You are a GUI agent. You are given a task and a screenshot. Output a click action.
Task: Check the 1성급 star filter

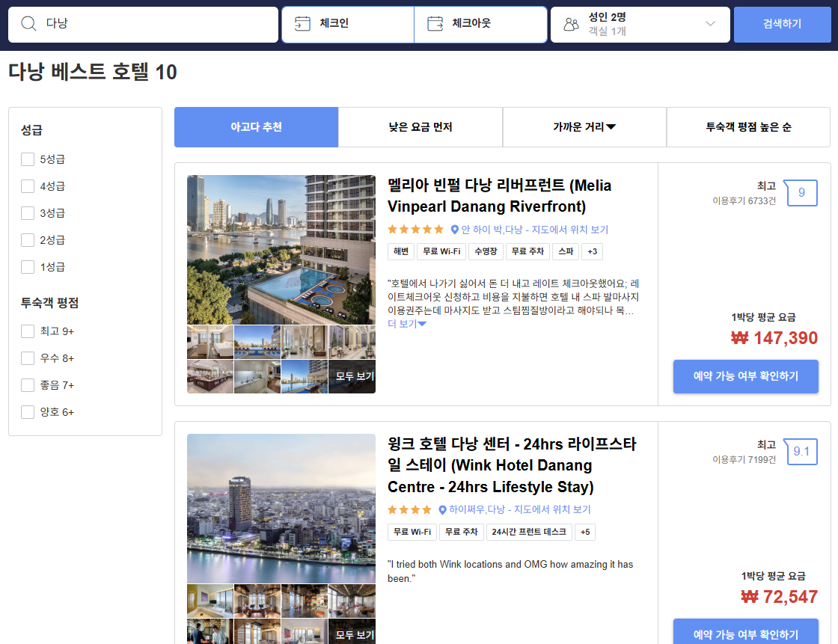(x=28, y=267)
